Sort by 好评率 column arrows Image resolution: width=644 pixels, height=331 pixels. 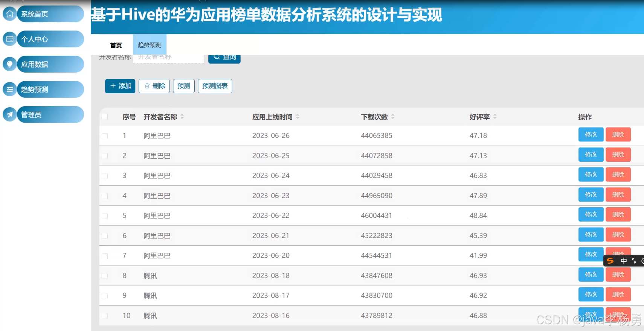pyautogui.click(x=495, y=117)
